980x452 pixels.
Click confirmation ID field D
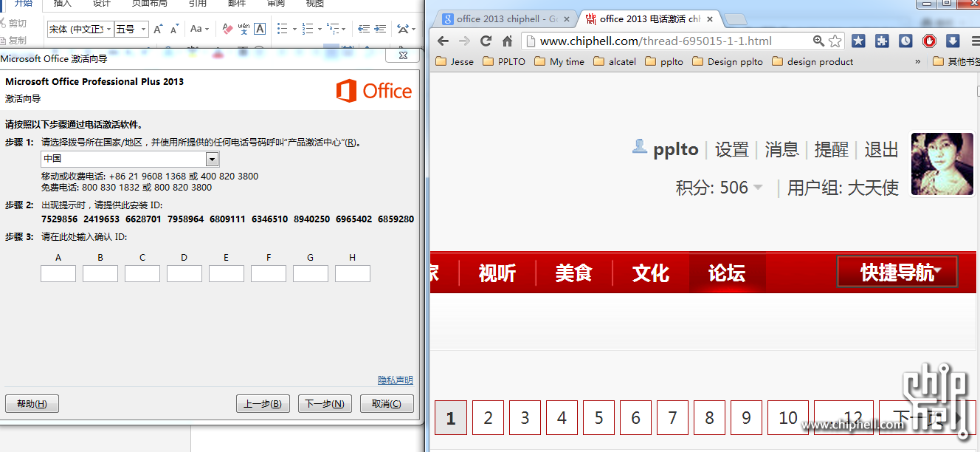point(184,274)
